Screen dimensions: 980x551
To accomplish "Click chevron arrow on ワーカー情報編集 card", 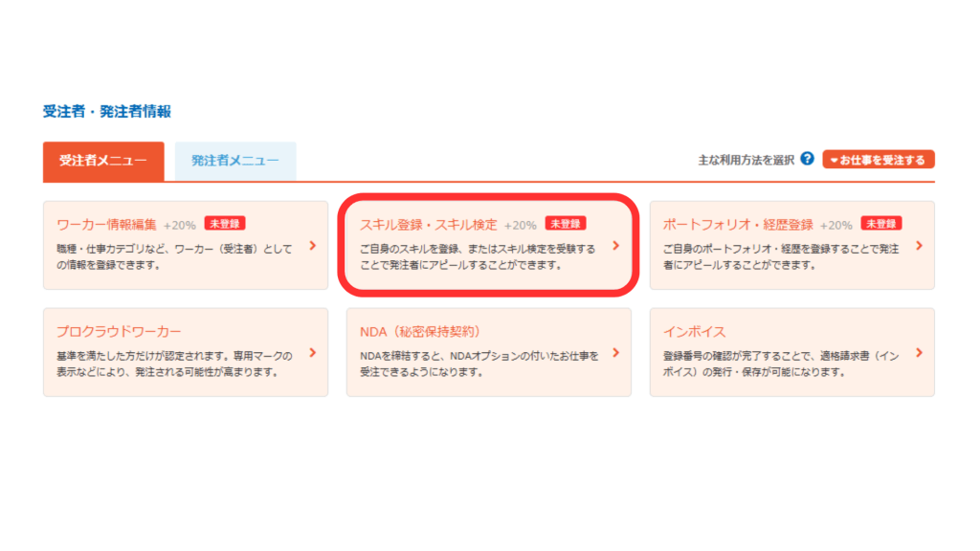I will (313, 246).
